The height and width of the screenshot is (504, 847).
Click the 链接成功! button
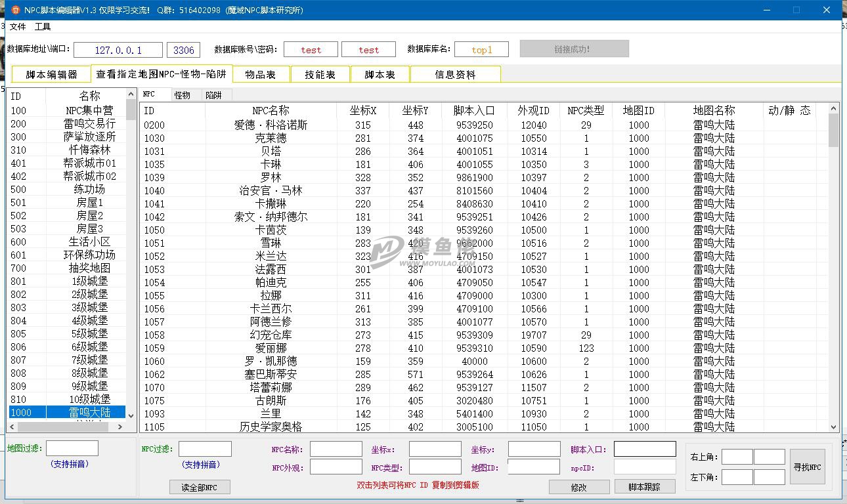pyautogui.click(x=575, y=49)
